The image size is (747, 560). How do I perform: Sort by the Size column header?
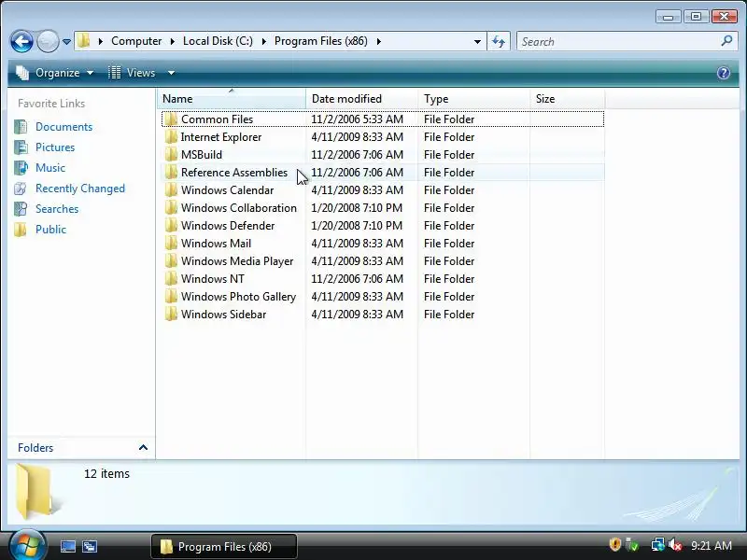tap(567, 99)
